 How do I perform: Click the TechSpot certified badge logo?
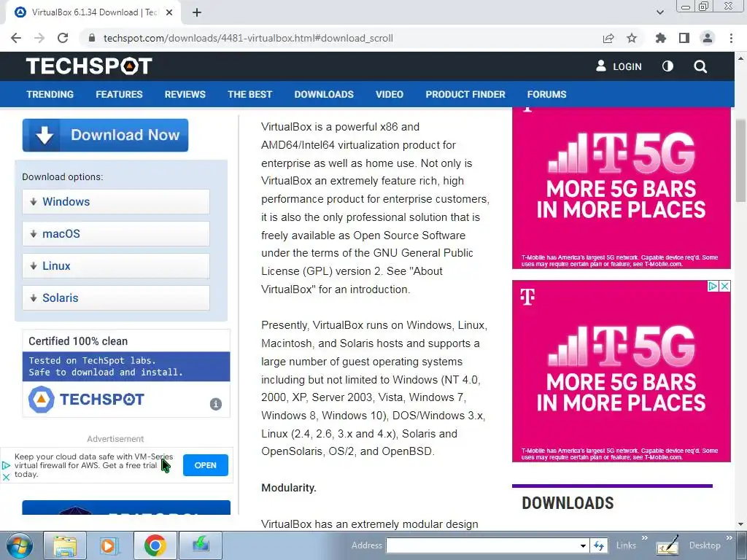point(86,399)
